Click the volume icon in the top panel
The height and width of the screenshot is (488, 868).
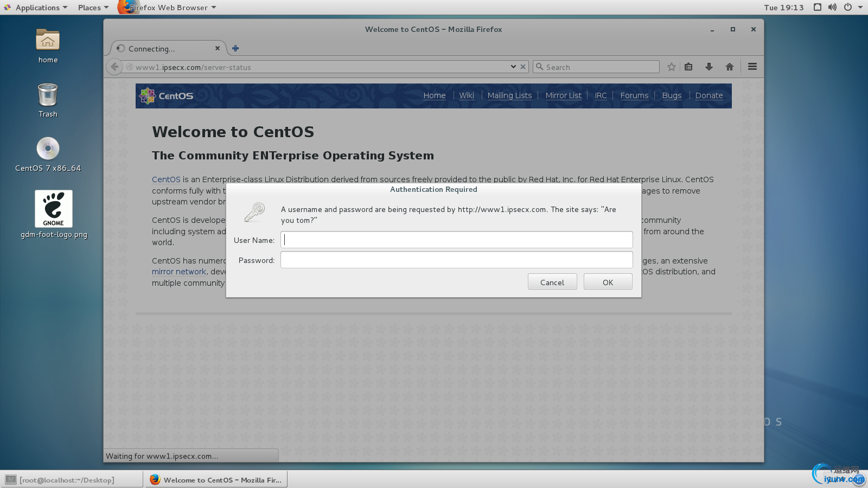832,7
